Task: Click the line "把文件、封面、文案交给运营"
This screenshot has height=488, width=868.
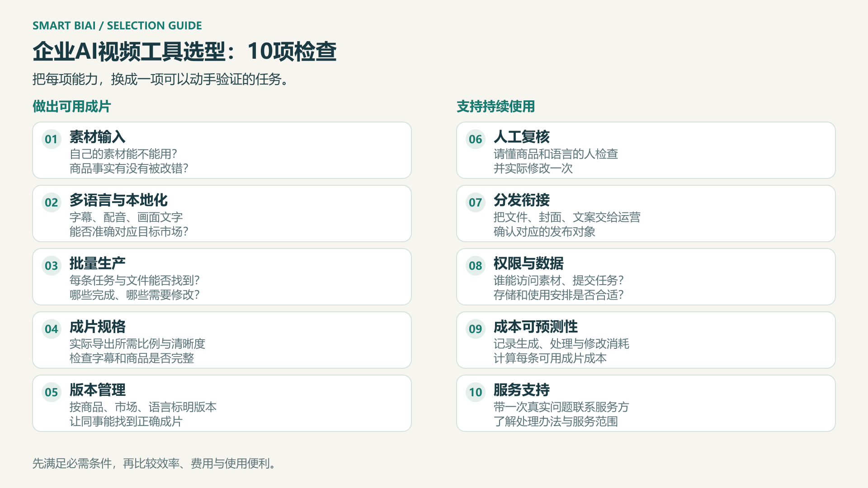Action: [567, 217]
